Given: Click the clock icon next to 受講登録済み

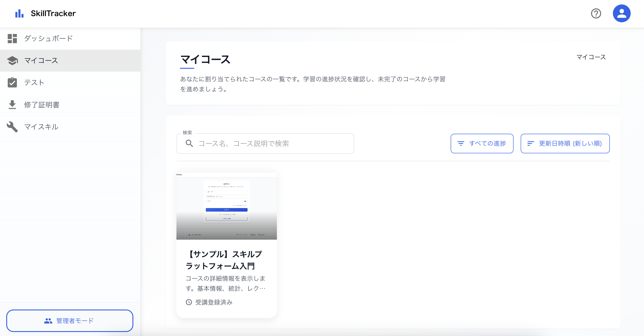Looking at the screenshot, I should pos(189,302).
